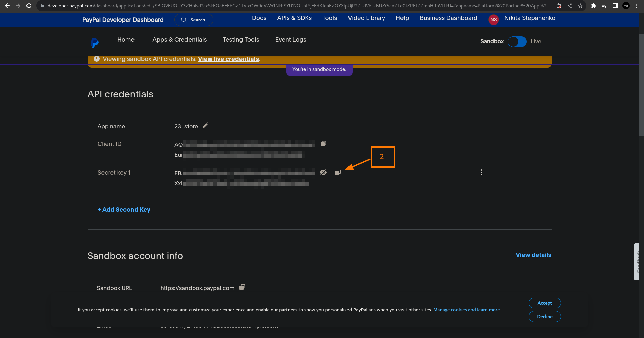Click the NS user avatar
644x338 pixels.
[494, 19]
